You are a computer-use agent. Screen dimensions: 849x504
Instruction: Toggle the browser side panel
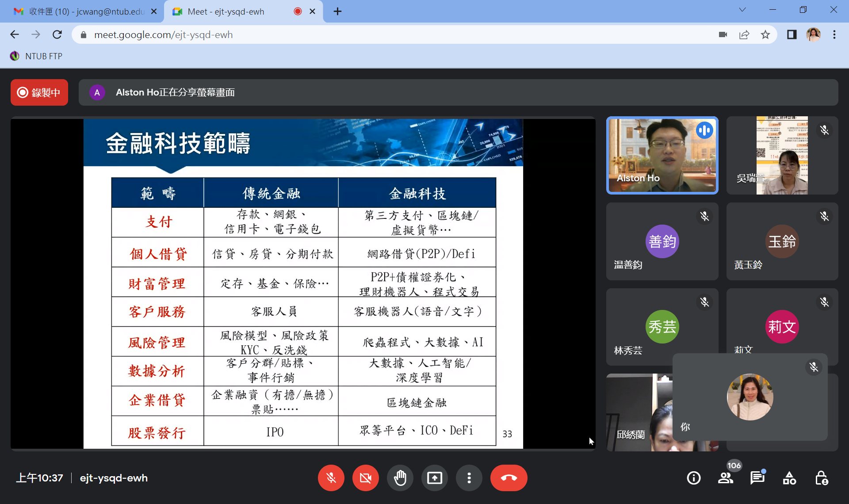(x=792, y=34)
